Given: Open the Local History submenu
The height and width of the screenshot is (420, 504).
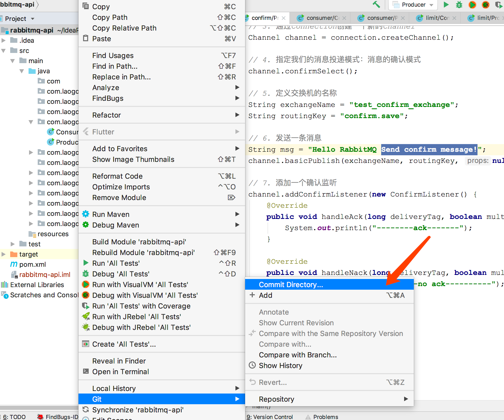Looking at the screenshot, I should tap(162, 388).
